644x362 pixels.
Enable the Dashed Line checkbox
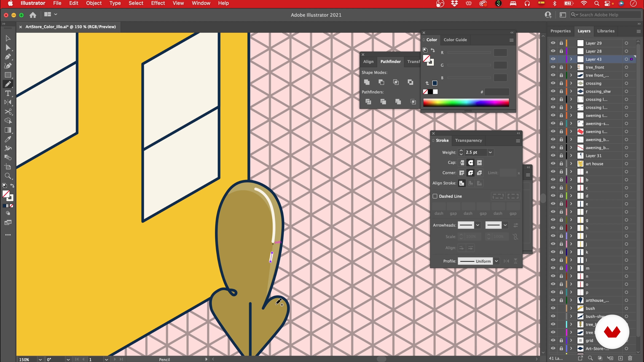tap(435, 196)
